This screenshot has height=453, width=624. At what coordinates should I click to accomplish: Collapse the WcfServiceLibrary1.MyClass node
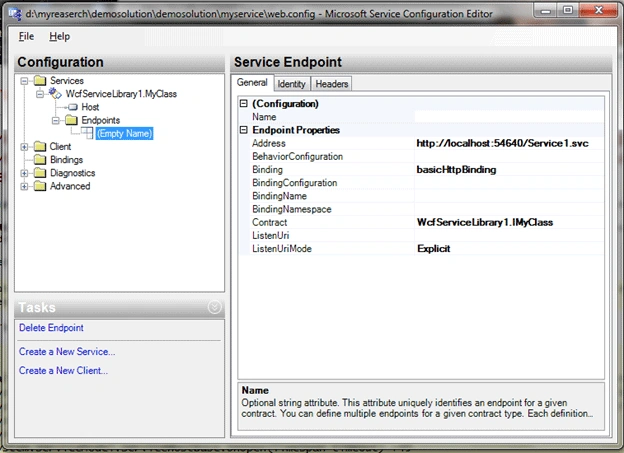(40, 94)
